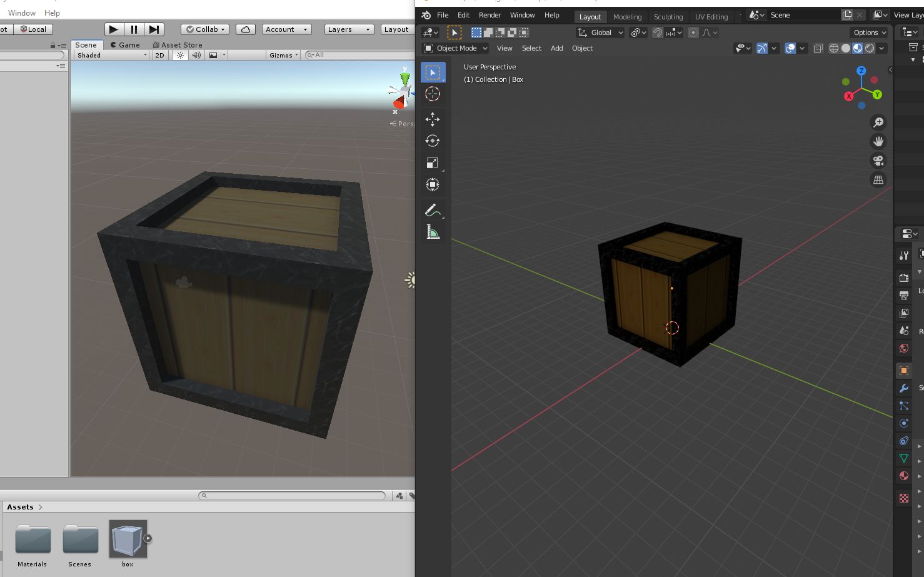Open Modifier Properties wrench icon
Image resolution: width=924 pixels, height=577 pixels.
(x=903, y=388)
